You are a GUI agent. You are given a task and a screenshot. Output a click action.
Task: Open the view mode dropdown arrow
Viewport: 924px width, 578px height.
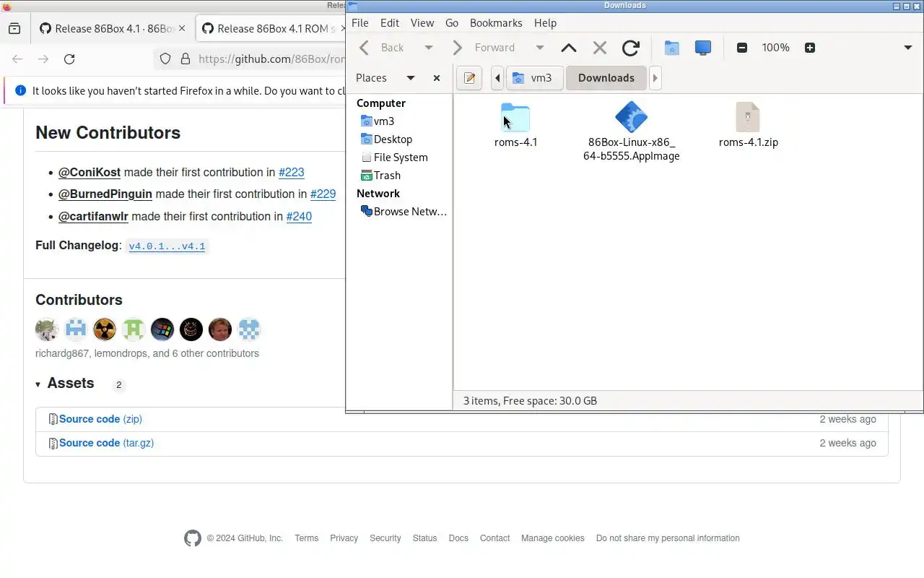(908, 48)
